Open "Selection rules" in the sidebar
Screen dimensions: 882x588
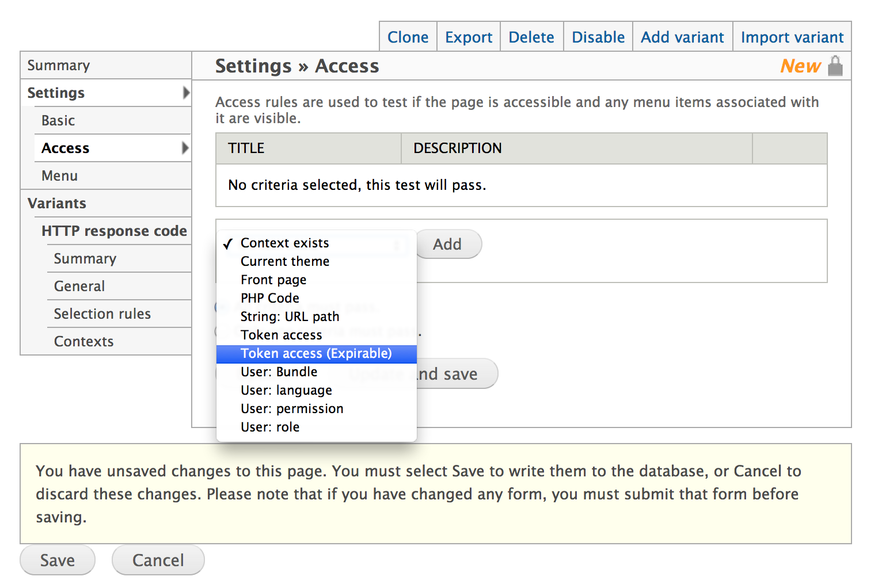tap(102, 314)
